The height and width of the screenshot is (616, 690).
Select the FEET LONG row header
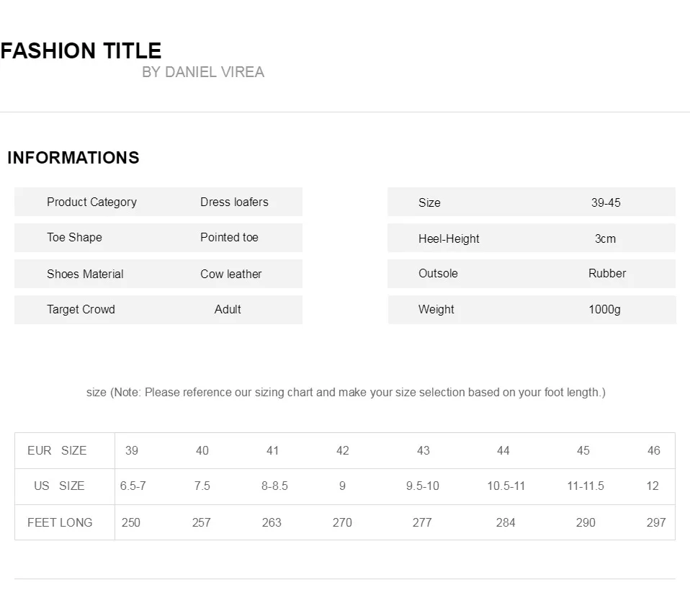60,522
